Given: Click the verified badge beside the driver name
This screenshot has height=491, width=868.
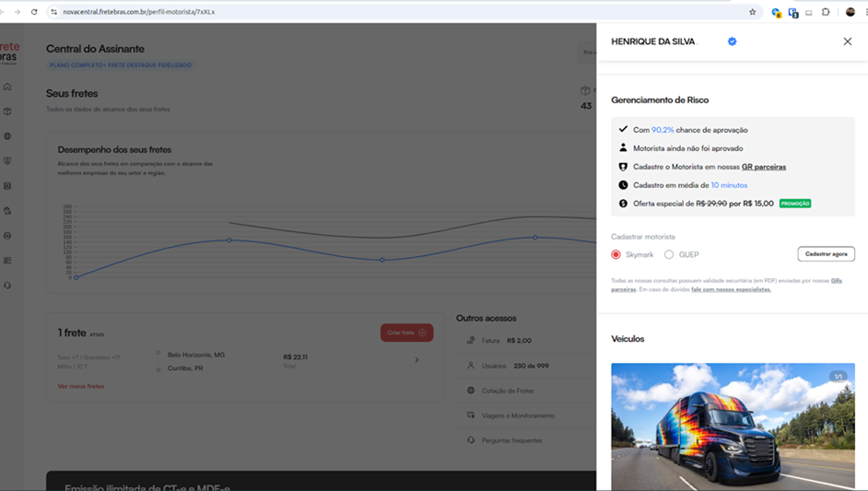Looking at the screenshot, I should coord(732,41).
